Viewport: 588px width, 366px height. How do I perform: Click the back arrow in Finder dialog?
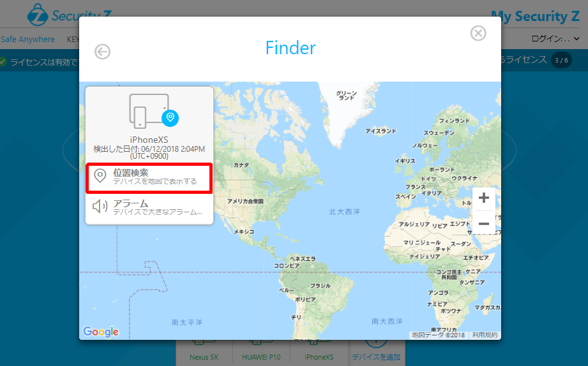pos(102,52)
